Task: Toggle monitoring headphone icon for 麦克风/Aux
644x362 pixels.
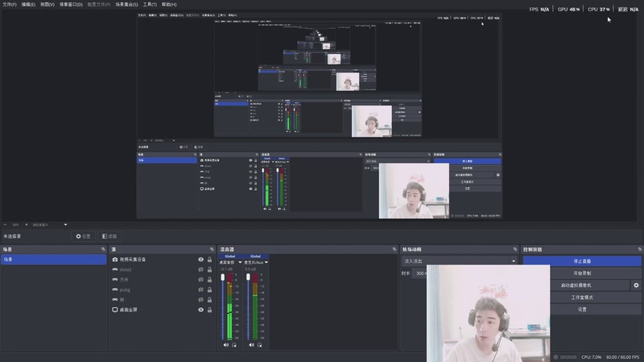Action: (259, 345)
